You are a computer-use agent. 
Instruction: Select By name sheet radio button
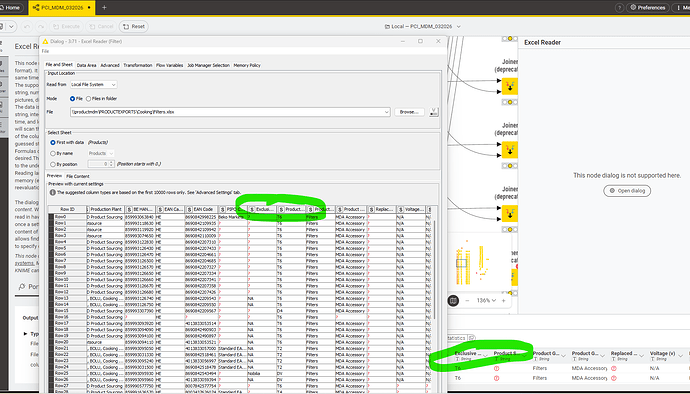(x=53, y=153)
